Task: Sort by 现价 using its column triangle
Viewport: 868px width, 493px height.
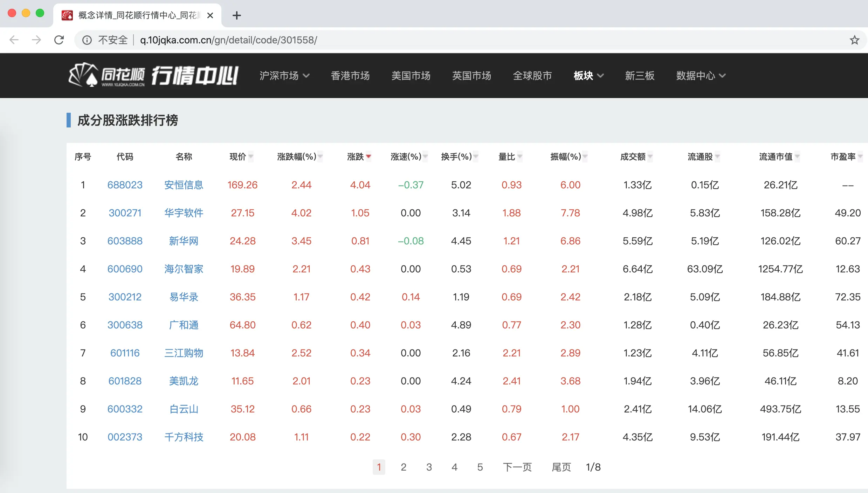Action: 251,157
